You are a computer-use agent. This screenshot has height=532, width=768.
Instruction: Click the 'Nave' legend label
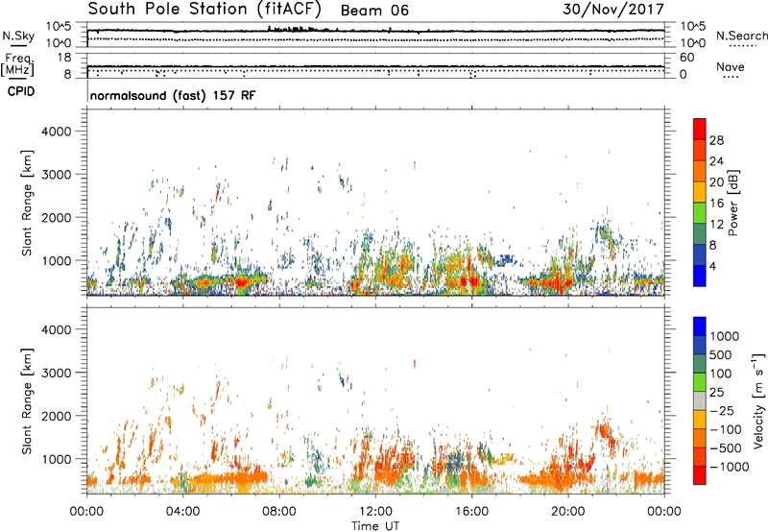coord(731,66)
